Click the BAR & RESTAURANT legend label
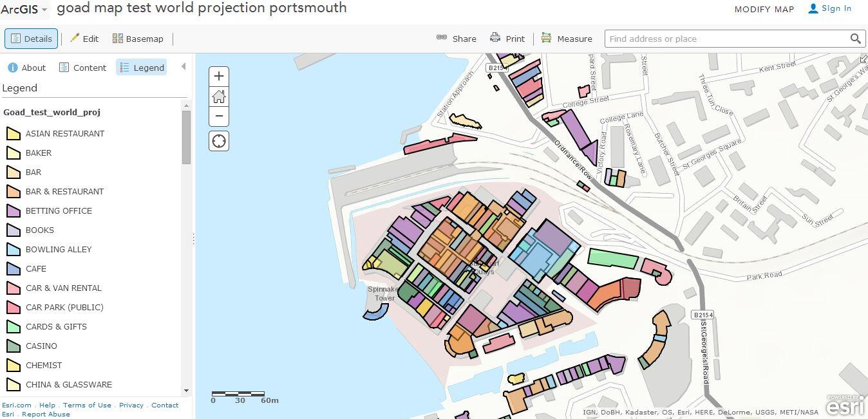Screen dimensions: 868x419 click(64, 191)
